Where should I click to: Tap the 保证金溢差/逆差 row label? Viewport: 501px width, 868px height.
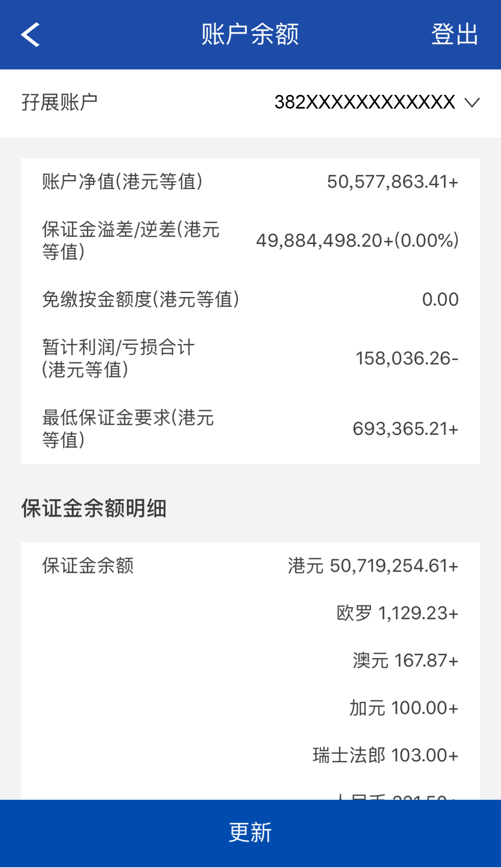click(131, 241)
